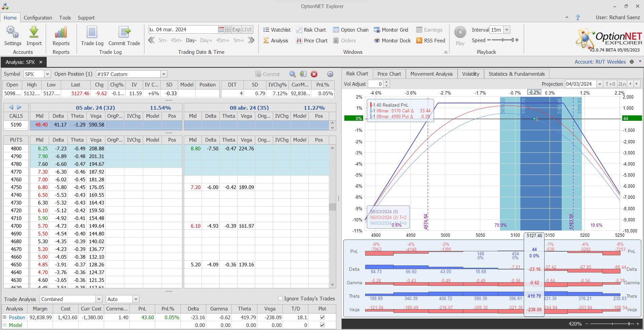
Task: Click the LIVE button
Action: pos(247,30)
